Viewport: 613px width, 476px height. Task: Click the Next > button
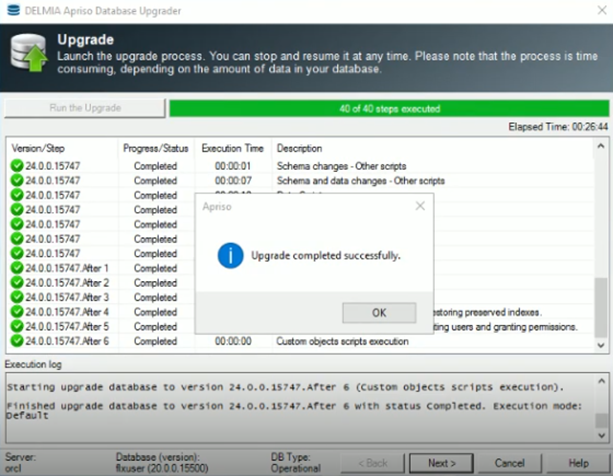(x=441, y=463)
